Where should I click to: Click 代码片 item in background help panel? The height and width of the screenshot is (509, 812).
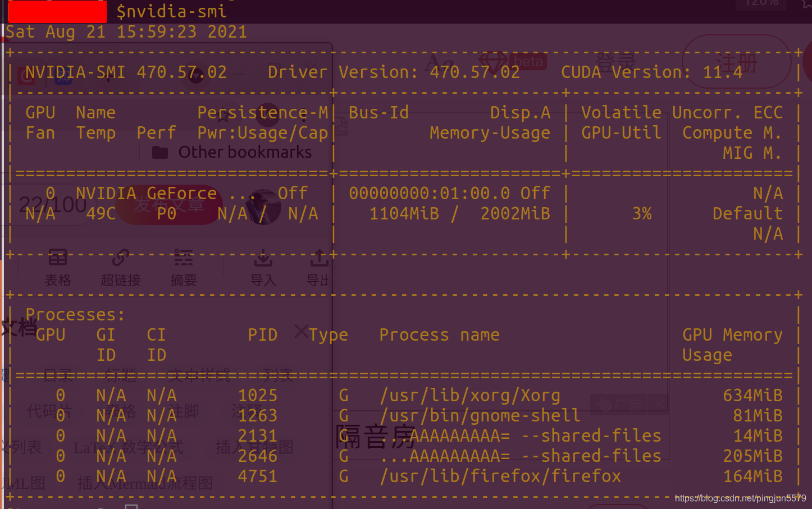click(49, 411)
